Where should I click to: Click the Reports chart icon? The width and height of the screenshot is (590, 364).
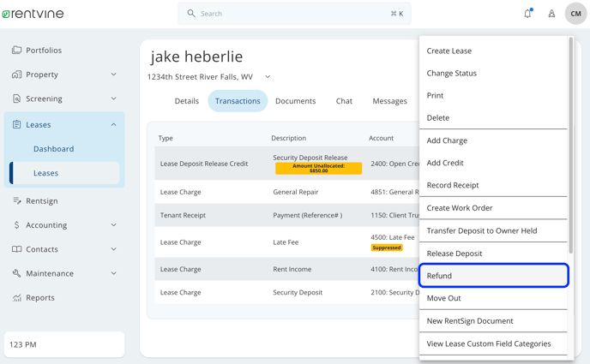click(16, 297)
